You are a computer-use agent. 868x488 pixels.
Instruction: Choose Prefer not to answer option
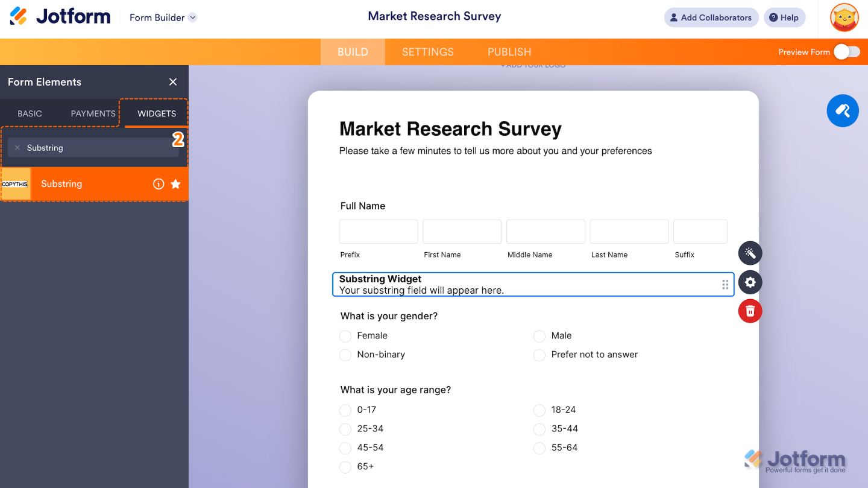tap(539, 355)
